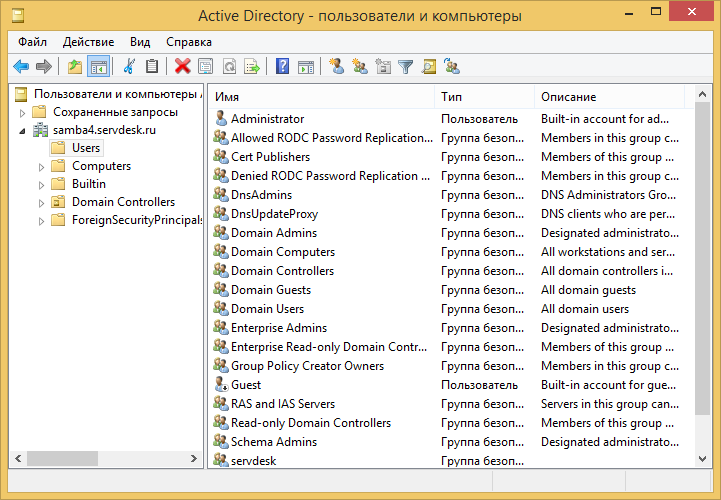
Task: Click the list scroll-up arrow
Action: tap(702, 94)
